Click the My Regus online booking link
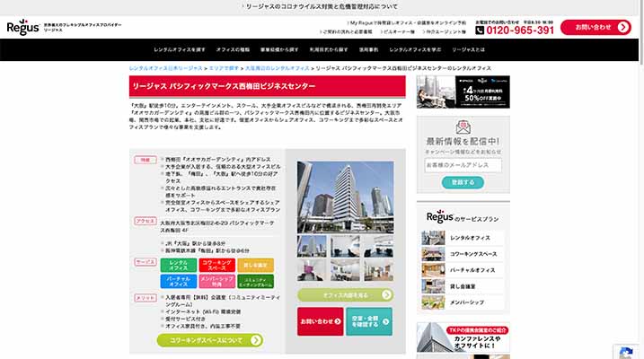Image resolution: width=644 pixels, height=359 pixels. point(407,23)
